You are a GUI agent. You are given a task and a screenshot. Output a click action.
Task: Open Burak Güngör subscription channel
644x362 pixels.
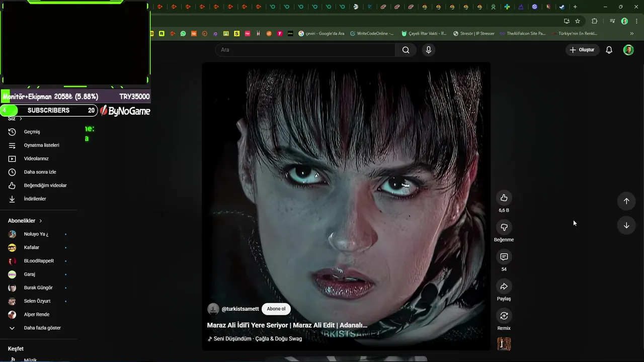[x=38, y=288]
